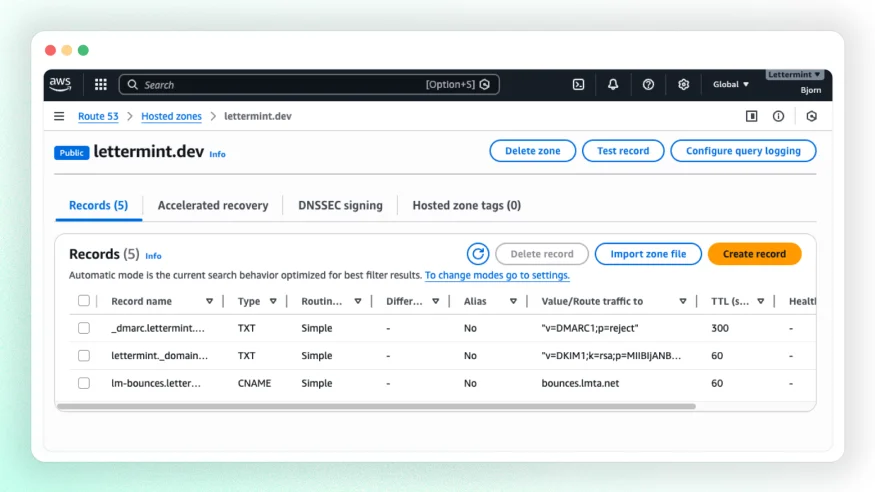Image resolution: width=875 pixels, height=492 pixels.
Task: Toggle the side navigation hamburger menu
Action: click(59, 116)
